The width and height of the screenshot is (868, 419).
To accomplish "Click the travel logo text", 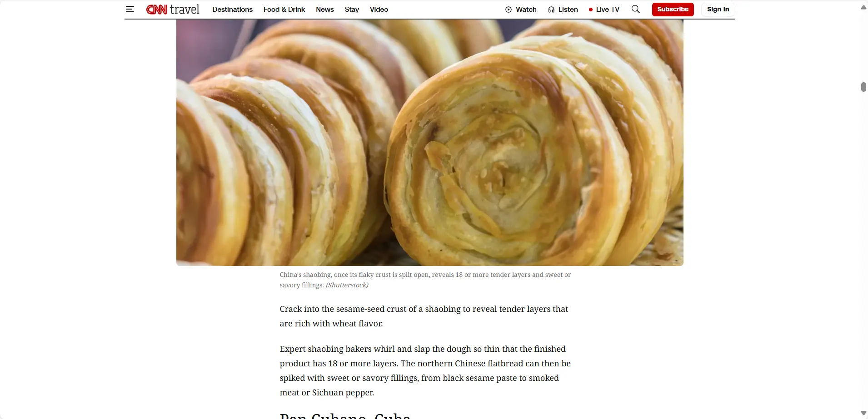I will [185, 10].
